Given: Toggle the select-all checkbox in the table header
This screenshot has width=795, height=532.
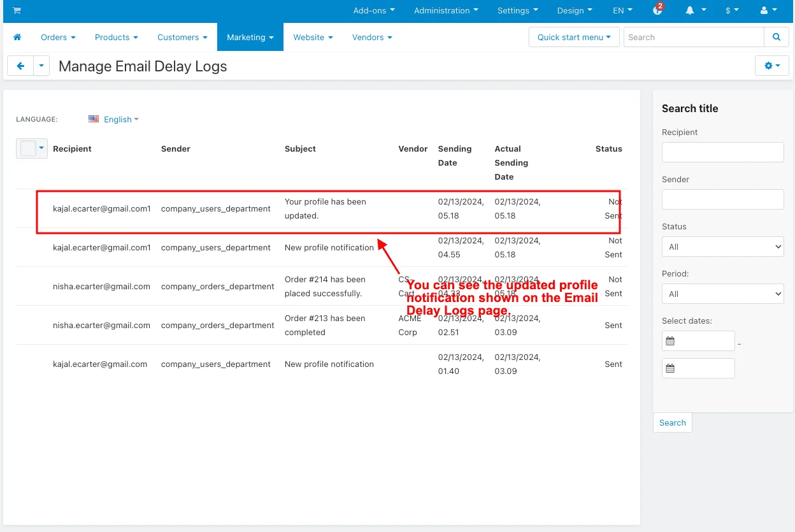Looking at the screenshot, I should [28, 148].
